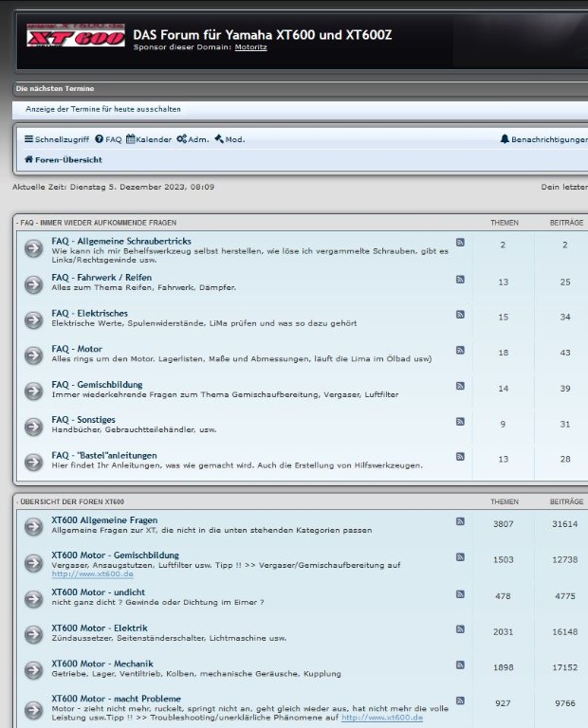Open the Kalender menu item
The image size is (588, 728).
(149, 139)
